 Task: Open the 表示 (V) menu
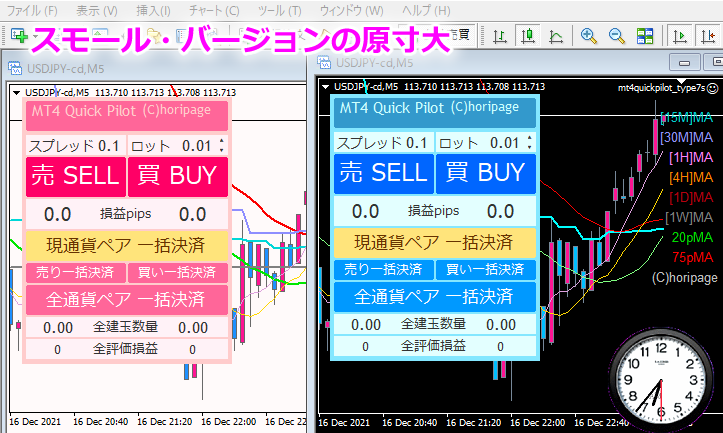coord(97,10)
